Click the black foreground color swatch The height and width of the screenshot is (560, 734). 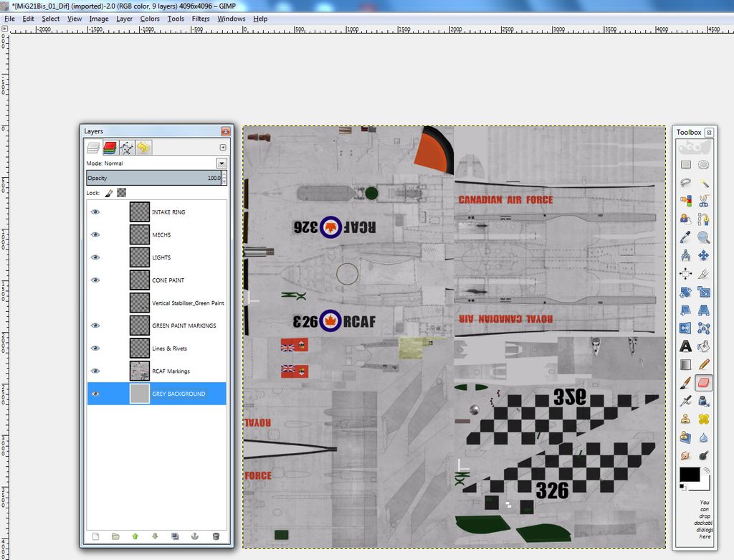tap(689, 475)
